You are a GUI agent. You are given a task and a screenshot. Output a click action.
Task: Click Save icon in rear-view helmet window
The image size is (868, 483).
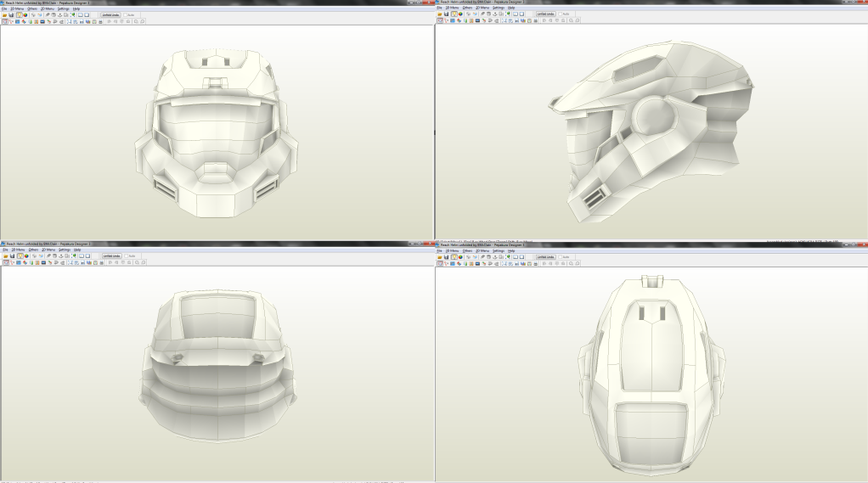(10, 256)
